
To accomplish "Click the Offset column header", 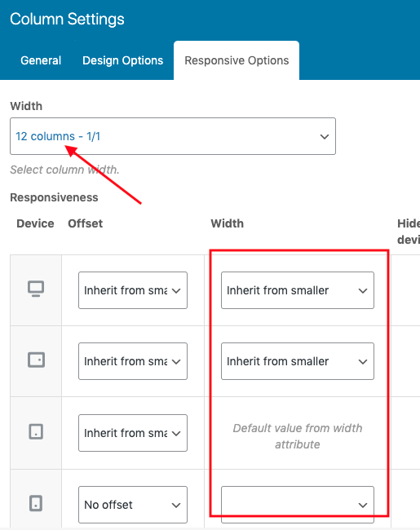I will [x=85, y=223].
